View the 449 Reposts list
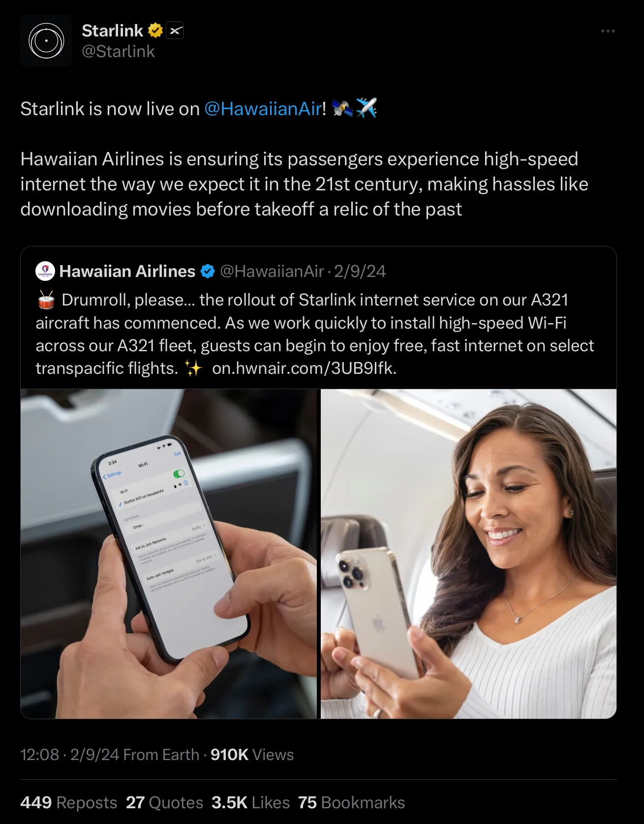The image size is (644, 824). point(69,802)
